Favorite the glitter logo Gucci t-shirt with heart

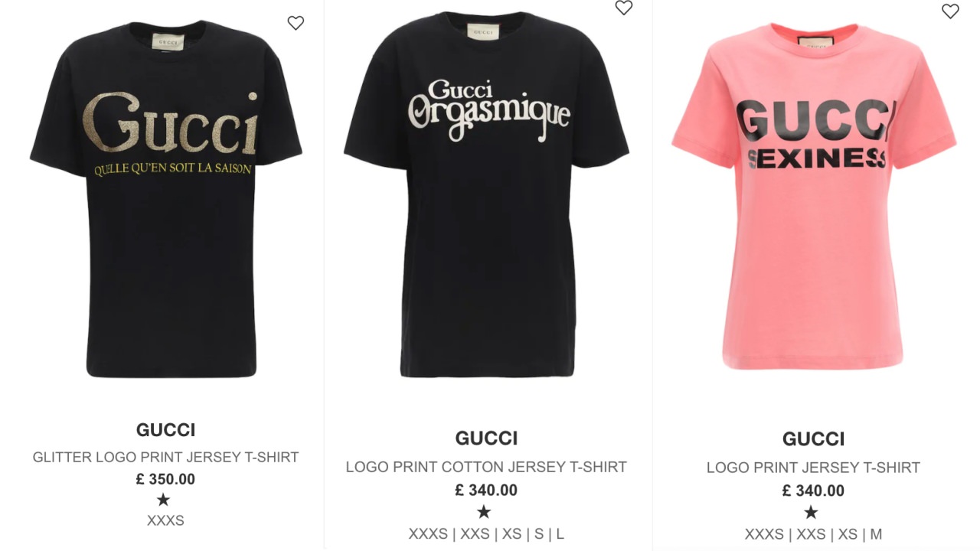tap(296, 23)
